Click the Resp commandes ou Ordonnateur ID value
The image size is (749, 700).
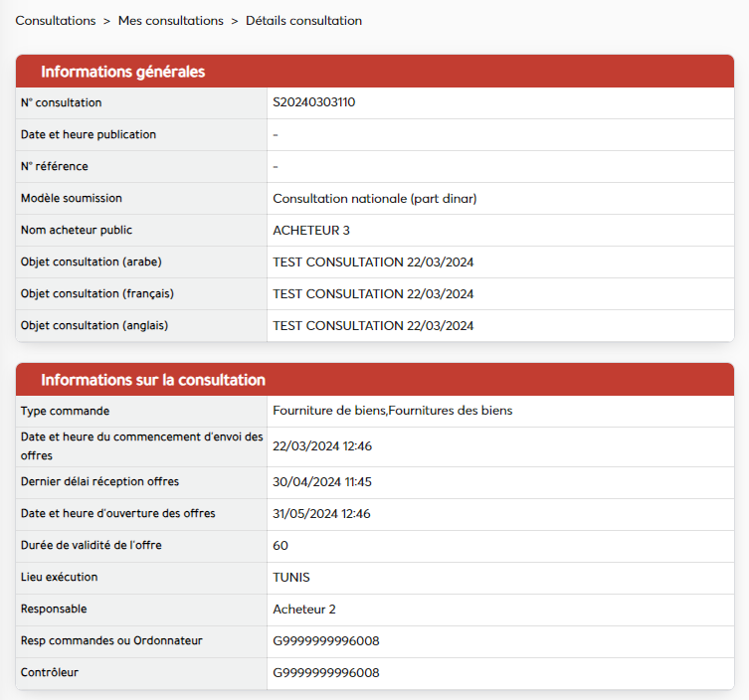pyautogui.click(x=325, y=641)
